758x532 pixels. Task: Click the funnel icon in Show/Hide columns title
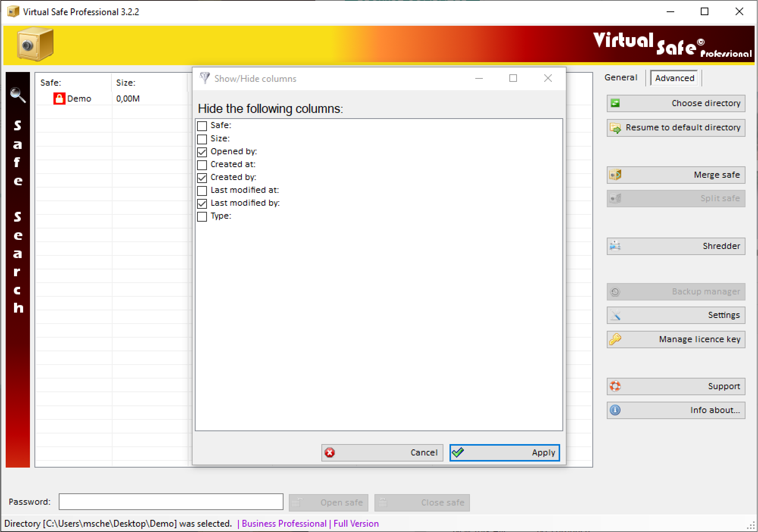point(205,78)
